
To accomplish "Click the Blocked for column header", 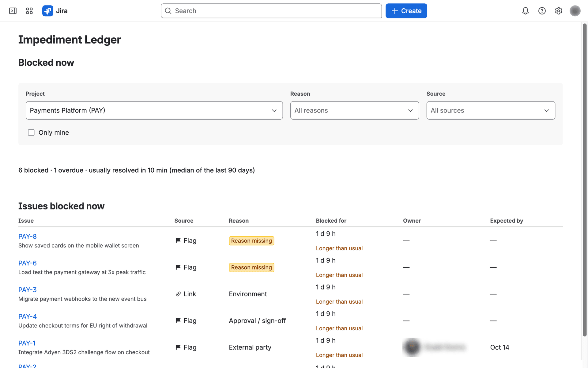I will (331, 221).
